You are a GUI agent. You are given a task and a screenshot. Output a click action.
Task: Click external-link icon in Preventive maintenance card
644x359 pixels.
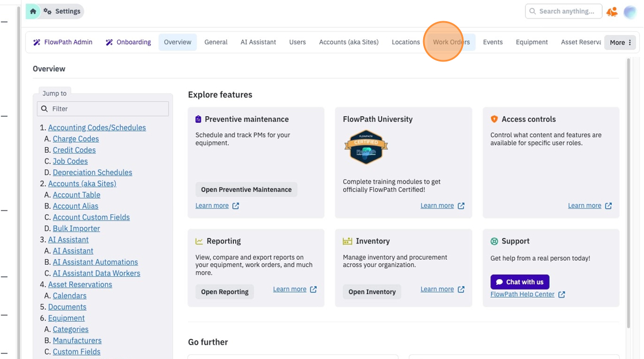(x=236, y=206)
